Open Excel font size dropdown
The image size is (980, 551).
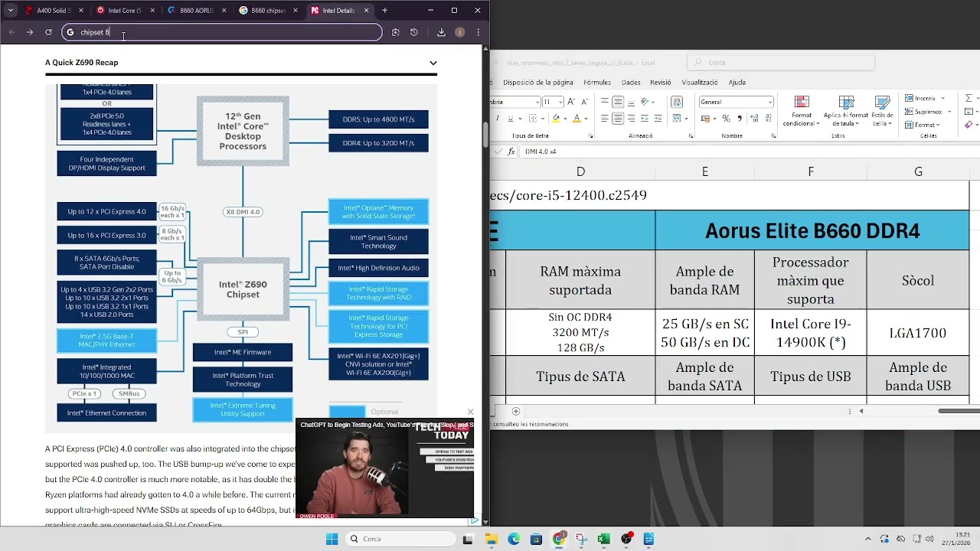pos(560,102)
